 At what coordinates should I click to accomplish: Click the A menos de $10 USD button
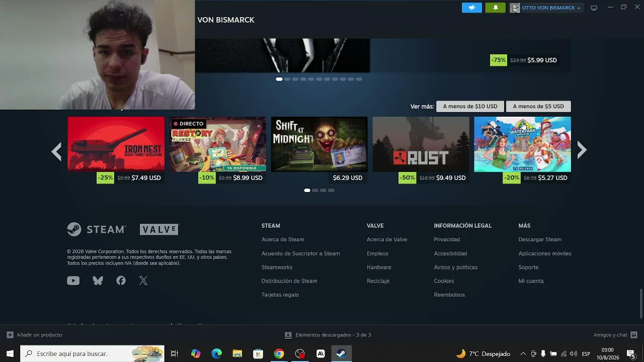pos(470,107)
